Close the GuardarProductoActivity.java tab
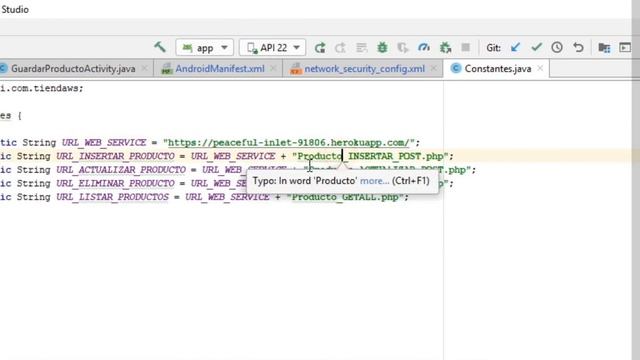 tap(144, 69)
